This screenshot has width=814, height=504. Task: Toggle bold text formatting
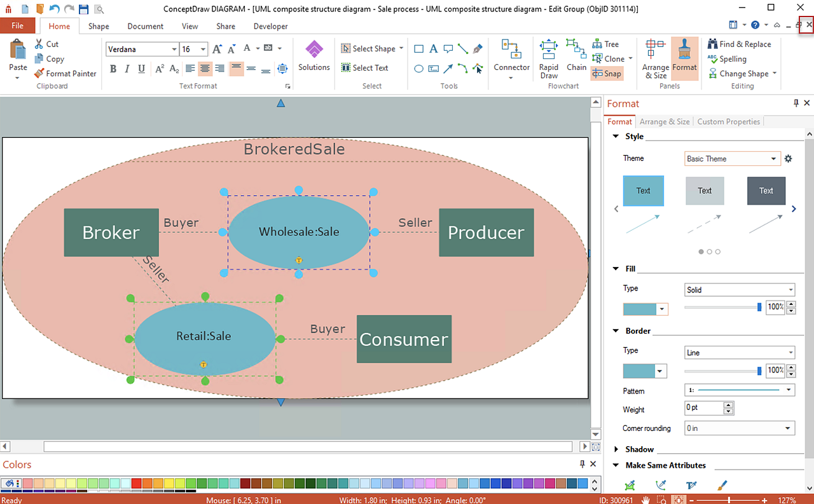tap(113, 69)
